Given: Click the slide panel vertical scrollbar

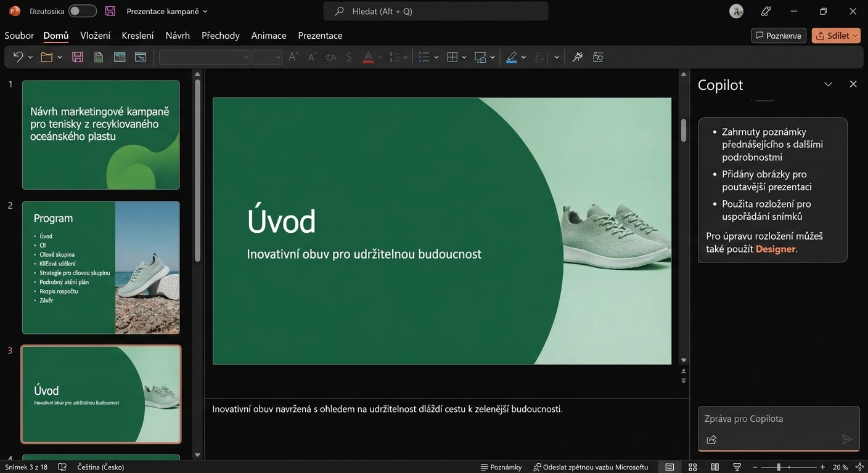Looking at the screenshot, I should 197,169.
